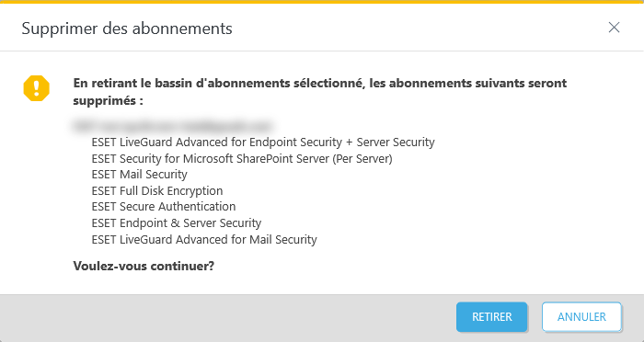Click the ESET Full Disk Encryption entry

(x=157, y=191)
